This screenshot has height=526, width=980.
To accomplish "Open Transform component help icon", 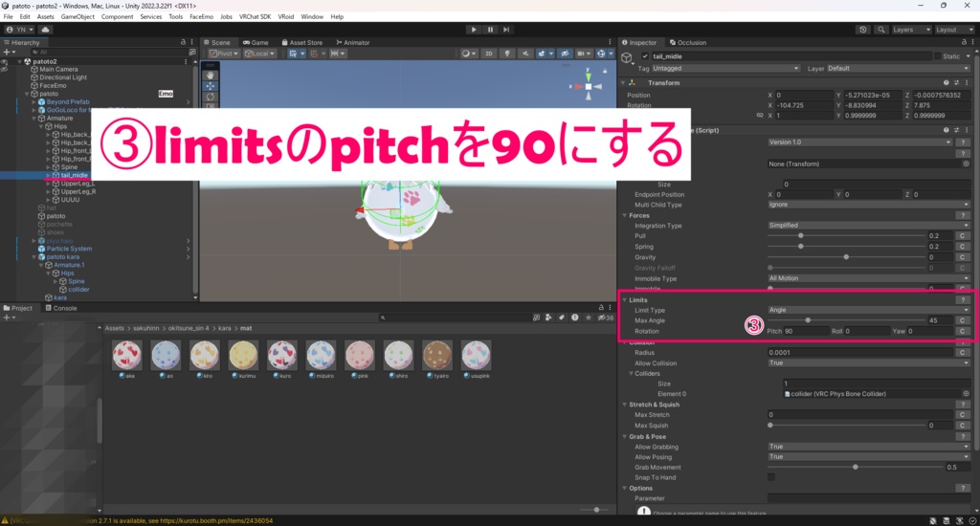I will tap(946, 82).
